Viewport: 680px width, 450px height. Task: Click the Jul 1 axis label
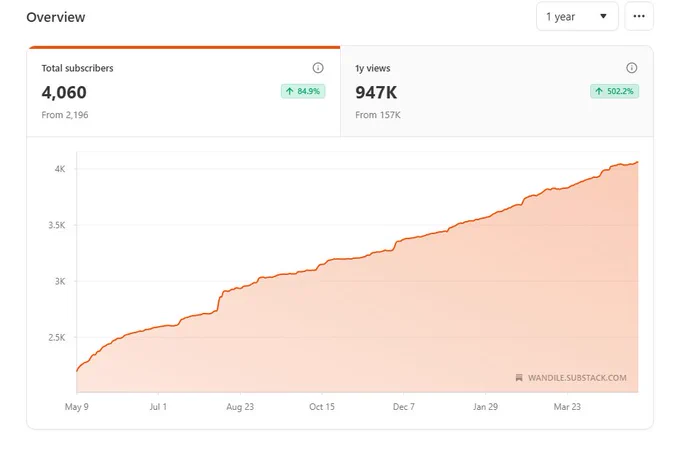click(158, 407)
